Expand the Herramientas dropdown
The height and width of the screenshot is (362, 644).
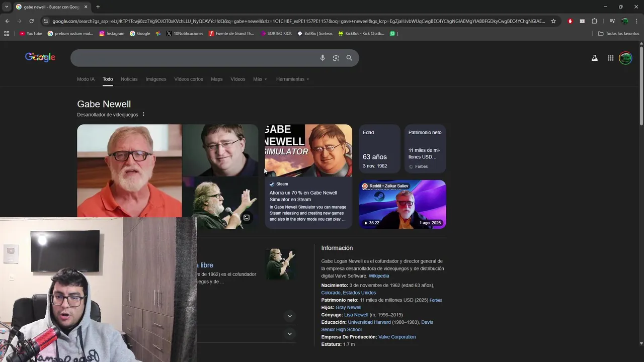click(292, 79)
